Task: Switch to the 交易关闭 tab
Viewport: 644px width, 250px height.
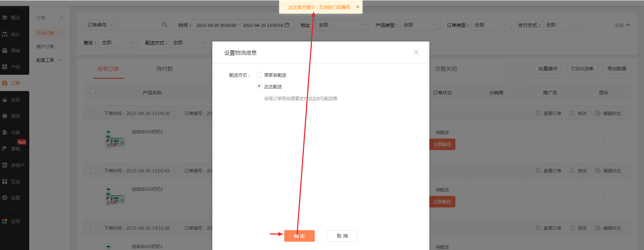Action: 446,69
